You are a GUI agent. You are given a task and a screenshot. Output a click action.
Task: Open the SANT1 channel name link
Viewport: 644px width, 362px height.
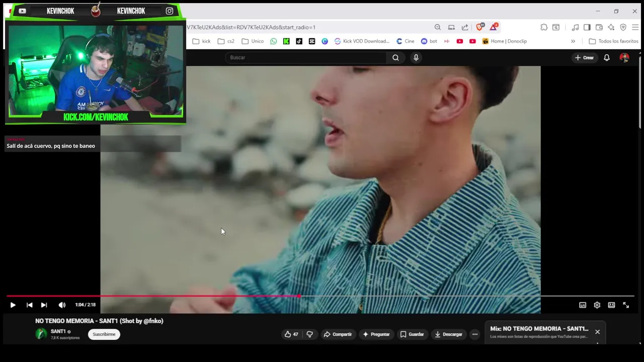pyautogui.click(x=58, y=331)
